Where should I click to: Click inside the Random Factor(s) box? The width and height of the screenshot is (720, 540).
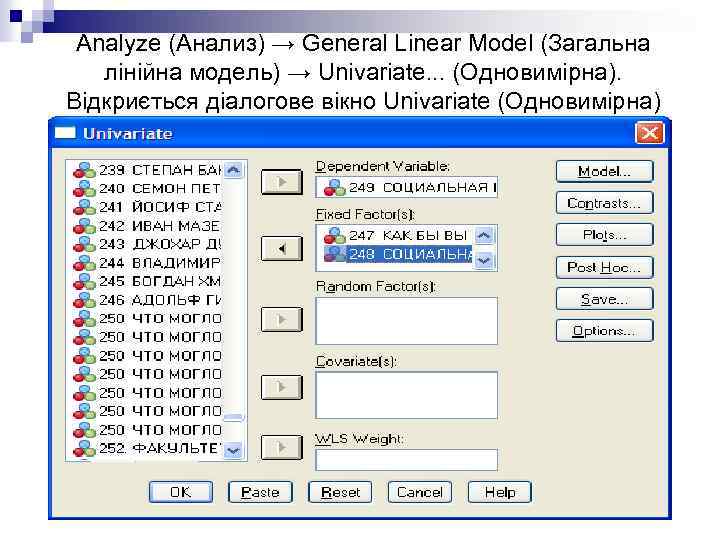click(406, 321)
